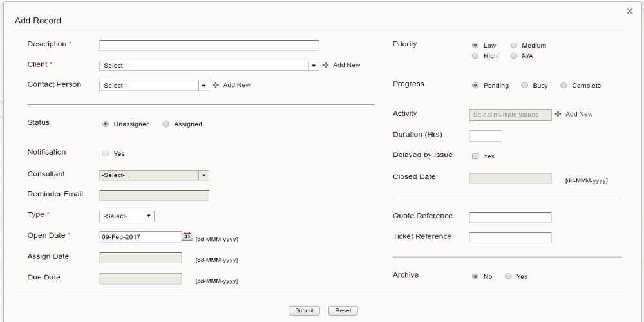Click the Reset button
Screen dimensions: 644x322
[x=343, y=310]
